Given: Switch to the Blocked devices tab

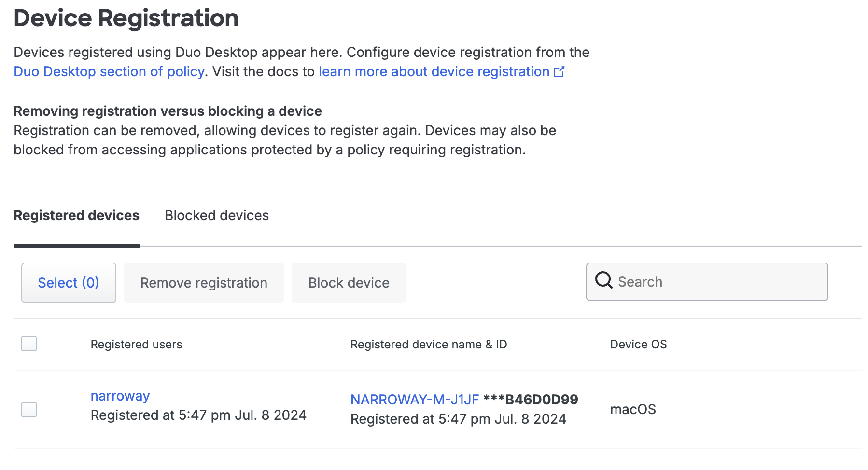Looking at the screenshot, I should 217,215.
